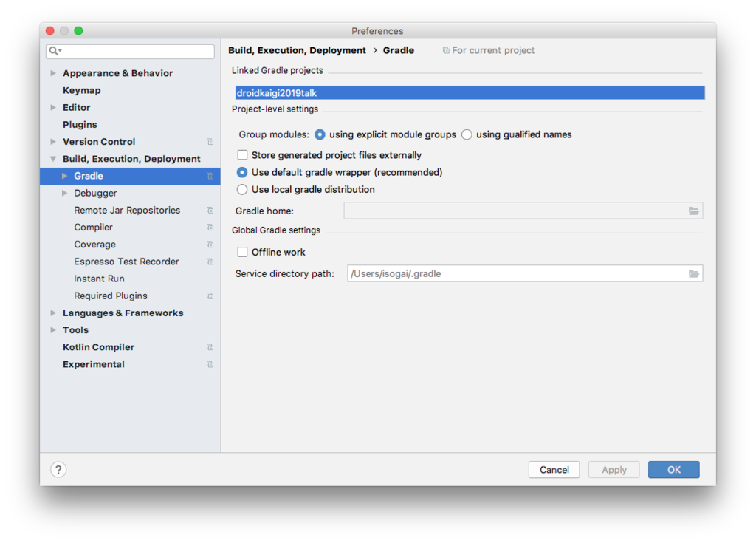Click the Apply button

614,470
